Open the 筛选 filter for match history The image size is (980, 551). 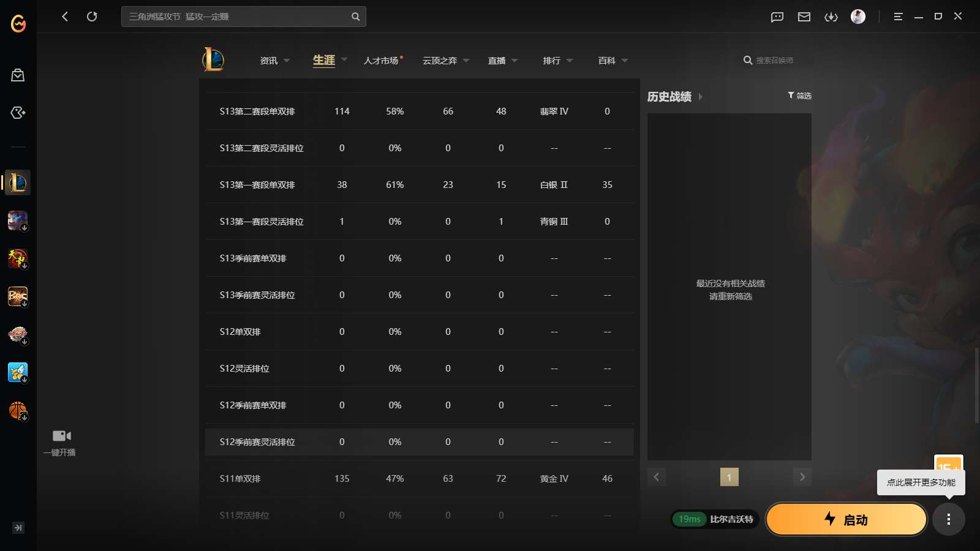coord(799,96)
